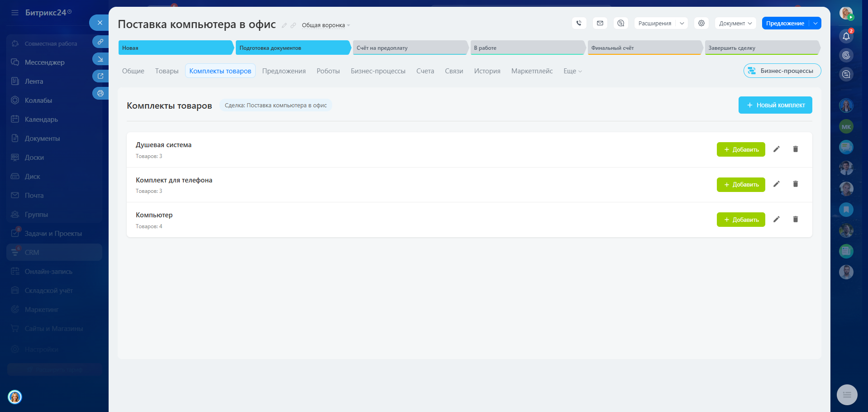
Task: Open notifications bell icon
Action: pyautogui.click(x=846, y=36)
